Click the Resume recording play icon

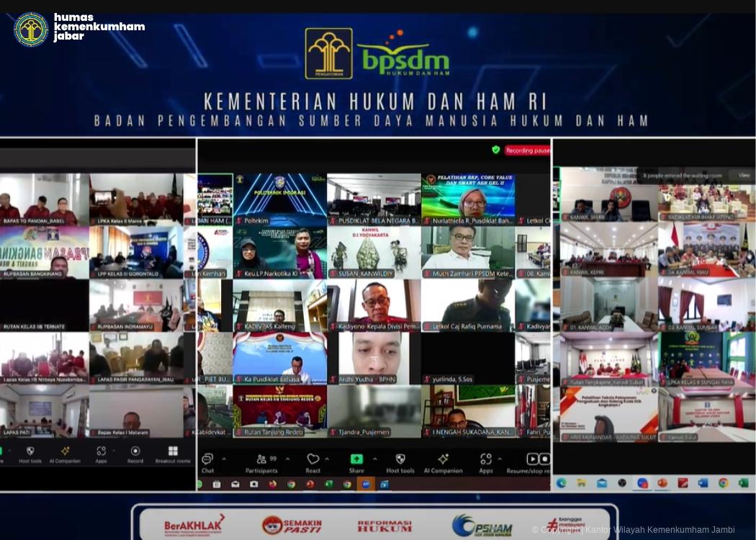click(x=532, y=459)
